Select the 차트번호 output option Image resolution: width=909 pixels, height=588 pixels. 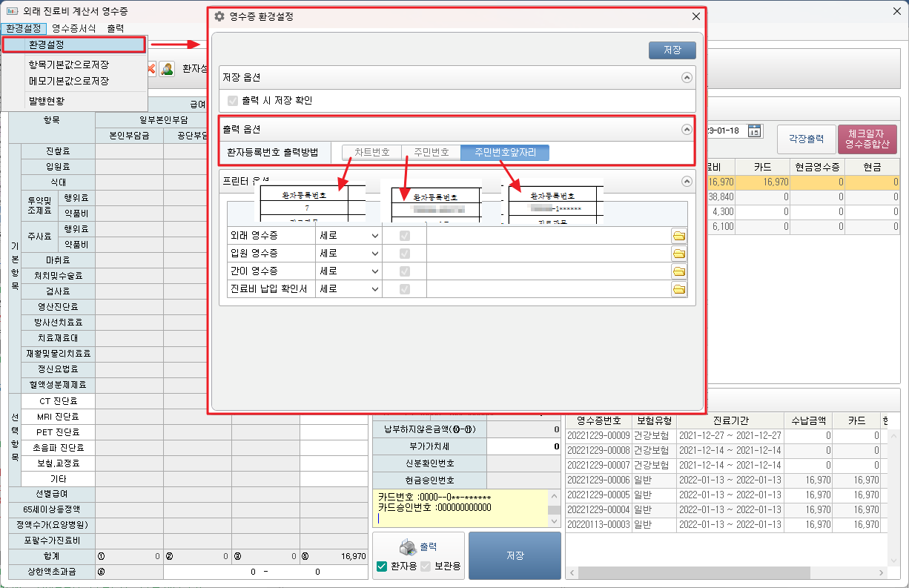[371, 153]
